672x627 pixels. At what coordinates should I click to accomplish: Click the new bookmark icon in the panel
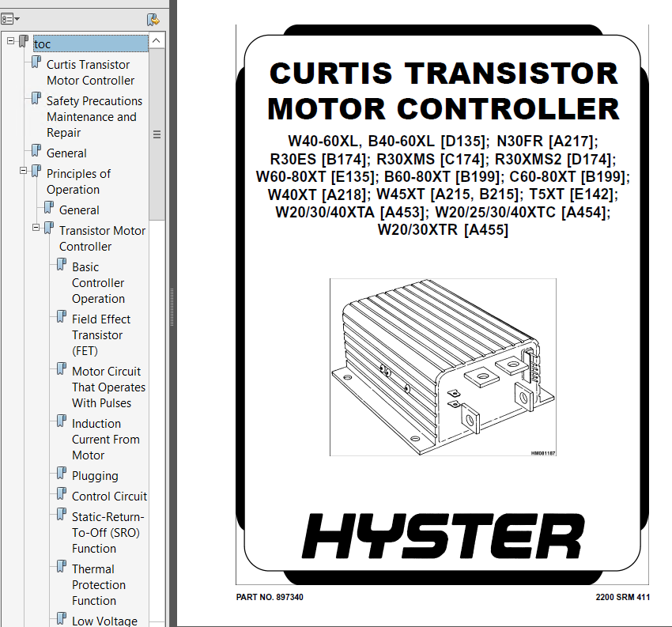(153, 19)
